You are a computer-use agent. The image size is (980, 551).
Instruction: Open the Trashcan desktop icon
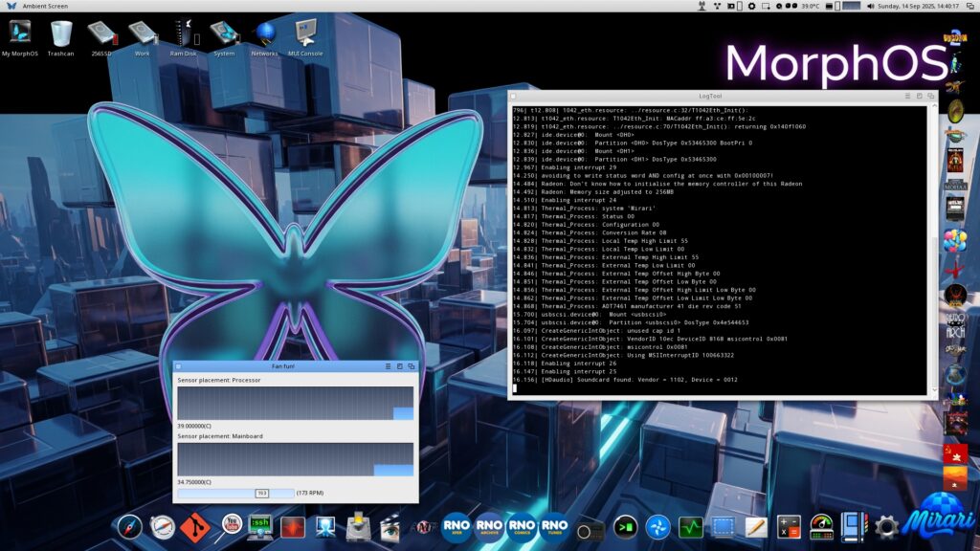tap(60, 34)
